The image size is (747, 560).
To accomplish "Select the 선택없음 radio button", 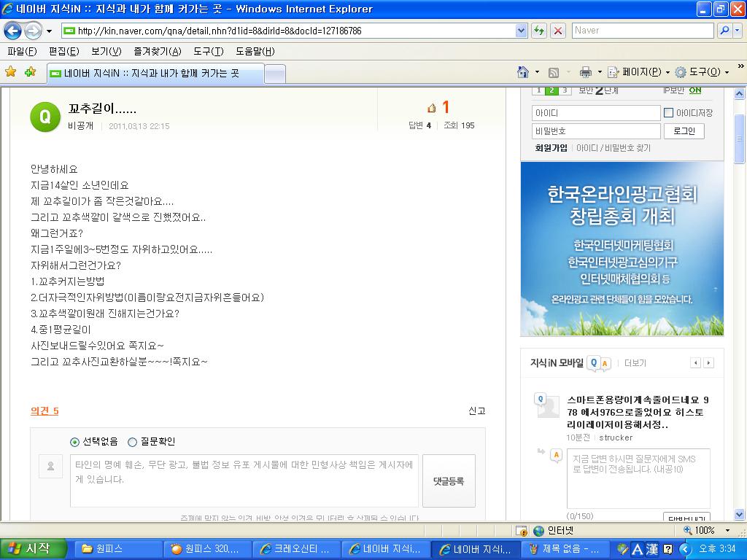I will coord(75,442).
